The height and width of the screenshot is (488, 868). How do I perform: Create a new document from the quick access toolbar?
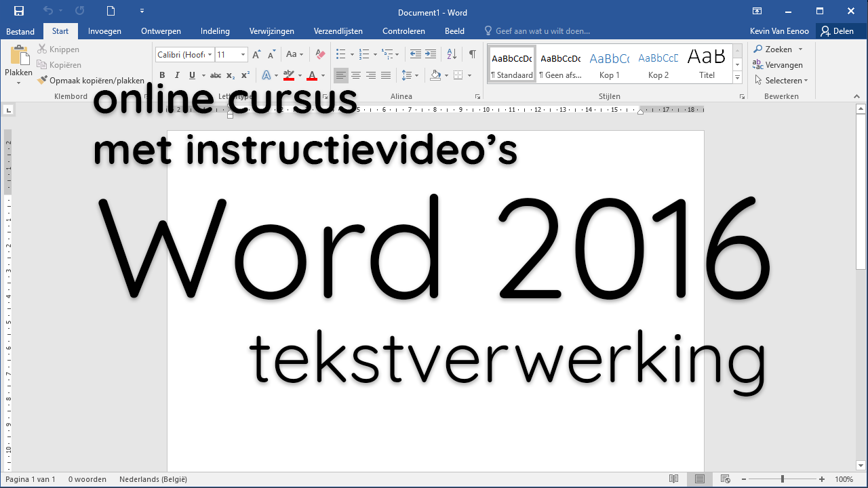click(111, 11)
